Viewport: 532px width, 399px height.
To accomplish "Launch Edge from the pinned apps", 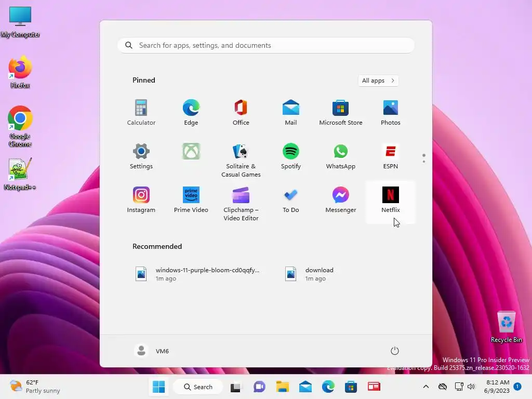I will (191, 113).
